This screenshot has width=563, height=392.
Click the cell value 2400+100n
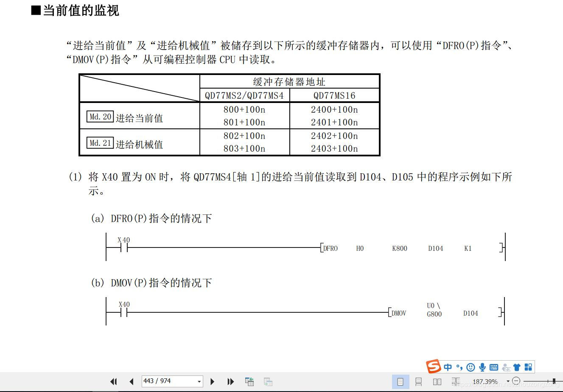pyautogui.click(x=334, y=109)
